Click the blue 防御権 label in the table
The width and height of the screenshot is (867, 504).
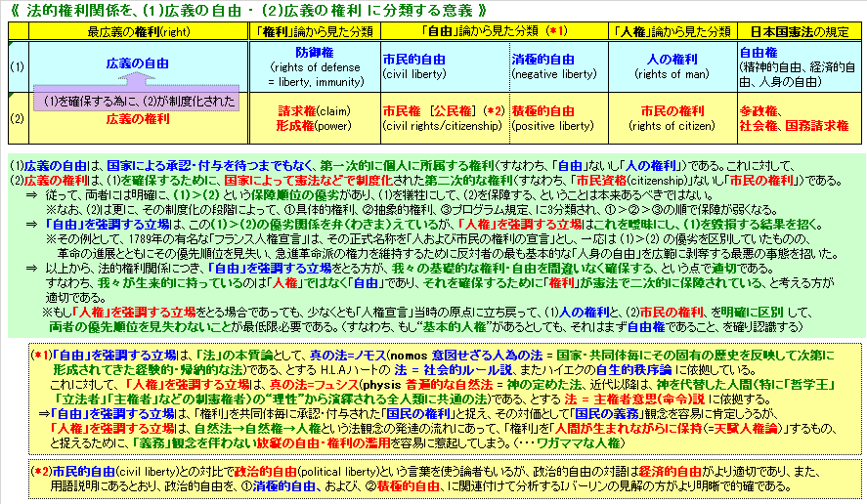coord(315,53)
